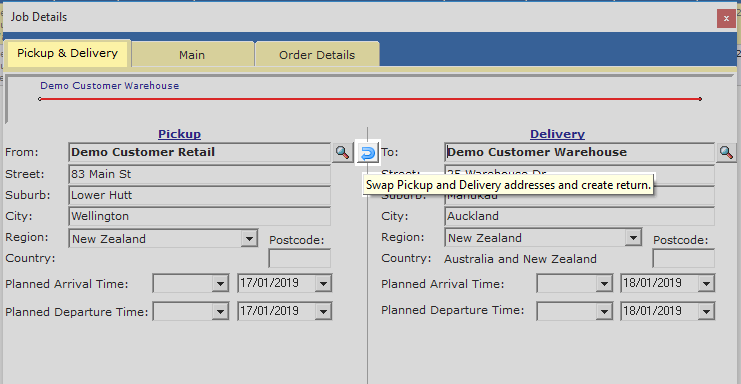Expand the delivery Region dropdown
This screenshot has width=741, height=384.
tap(633, 238)
